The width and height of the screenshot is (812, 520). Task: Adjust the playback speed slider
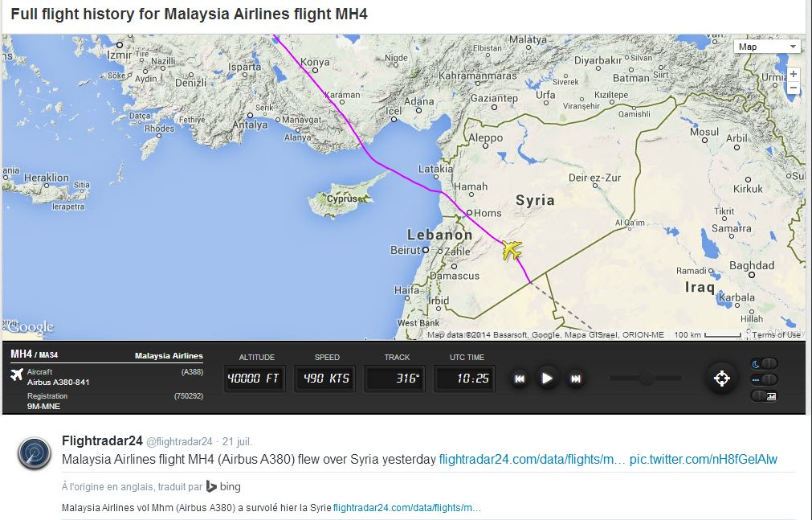646,379
